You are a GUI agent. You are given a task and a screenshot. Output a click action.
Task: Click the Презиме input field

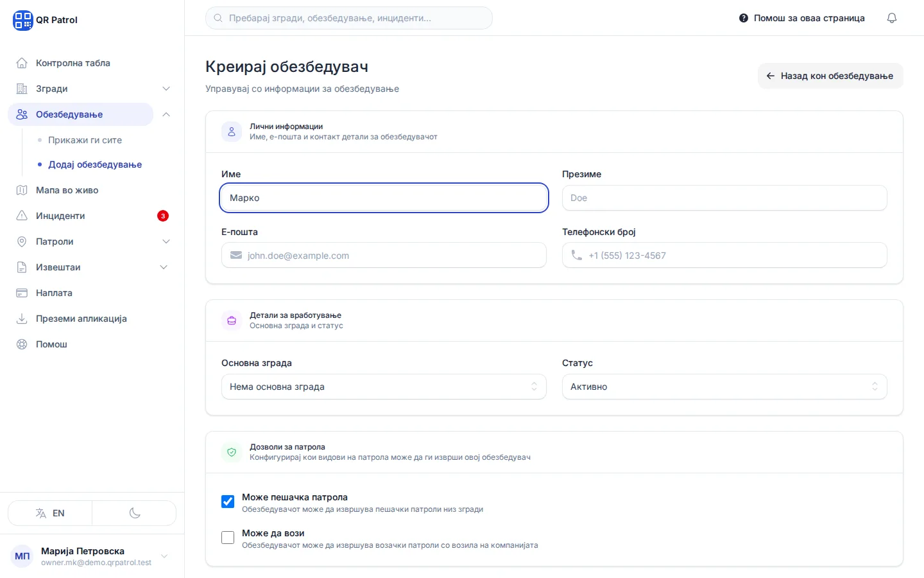(x=724, y=198)
